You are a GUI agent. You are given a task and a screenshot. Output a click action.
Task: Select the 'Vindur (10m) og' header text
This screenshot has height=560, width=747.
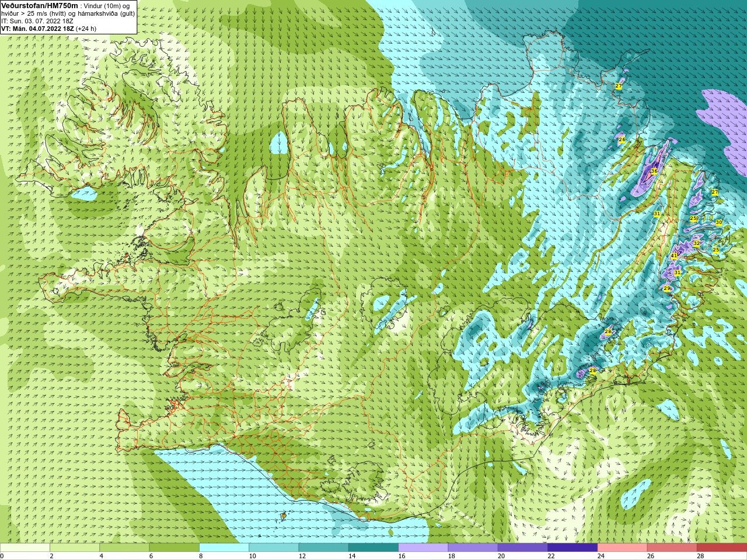coord(107,6)
